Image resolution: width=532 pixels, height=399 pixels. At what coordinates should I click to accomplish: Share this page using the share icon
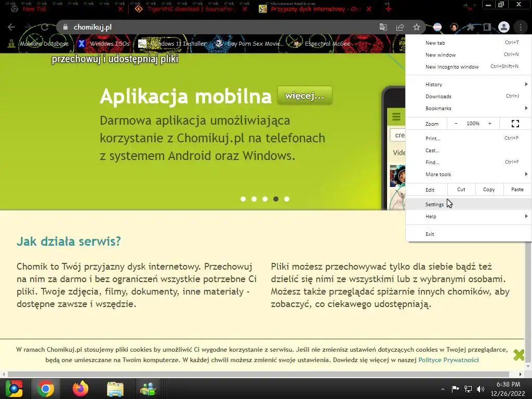coord(400,27)
